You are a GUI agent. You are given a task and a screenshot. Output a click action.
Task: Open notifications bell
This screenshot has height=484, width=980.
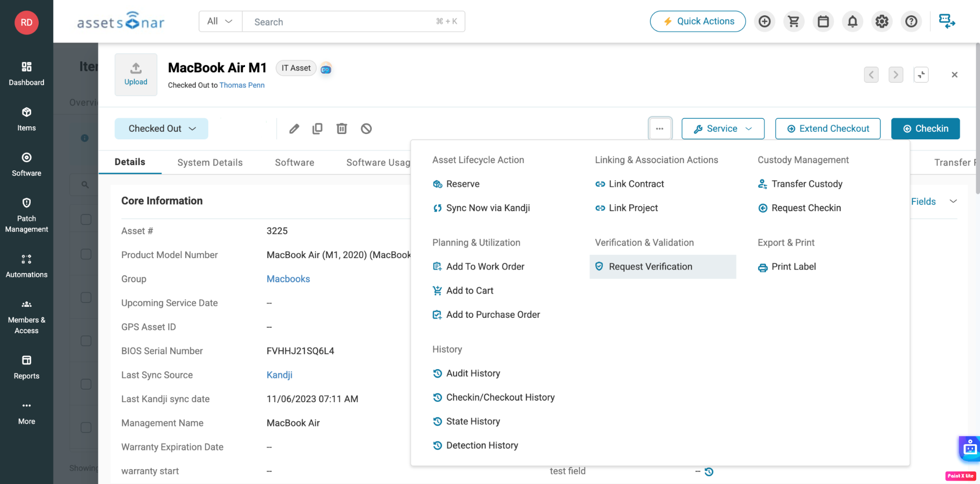coord(853,22)
